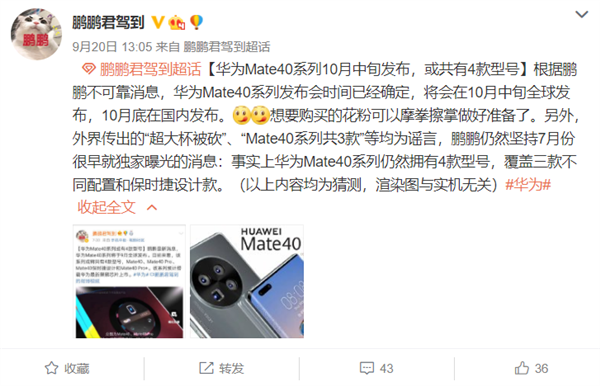Click the orange V verified badge
The width and height of the screenshot is (600, 386).
[158, 23]
